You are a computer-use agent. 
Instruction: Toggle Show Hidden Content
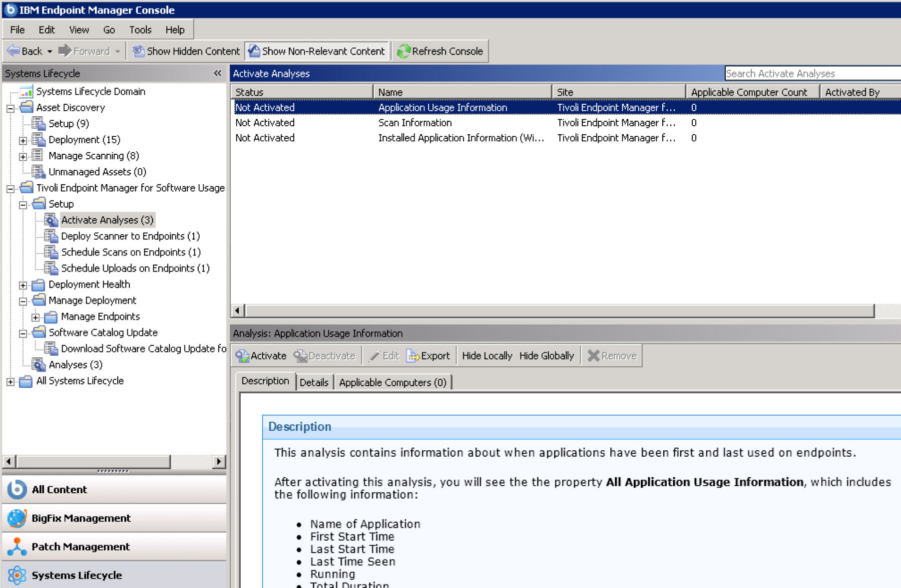coord(186,51)
